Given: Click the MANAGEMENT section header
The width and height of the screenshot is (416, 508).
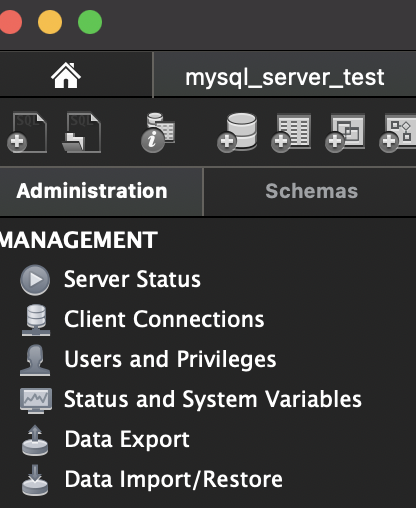Looking at the screenshot, I should click(x=79, y=240).
